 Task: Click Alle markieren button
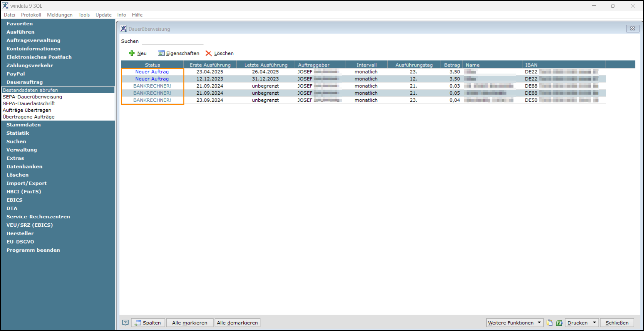[x=189, y=323]
